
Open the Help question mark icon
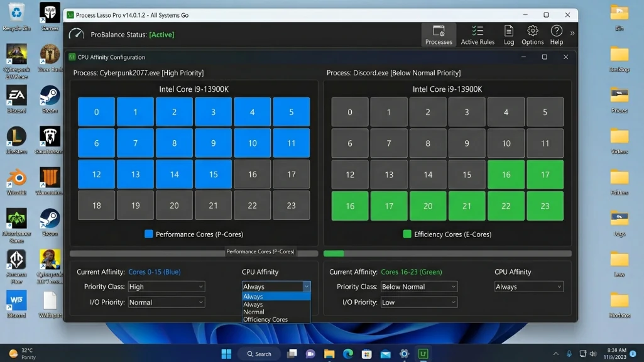tap(556, 35)
